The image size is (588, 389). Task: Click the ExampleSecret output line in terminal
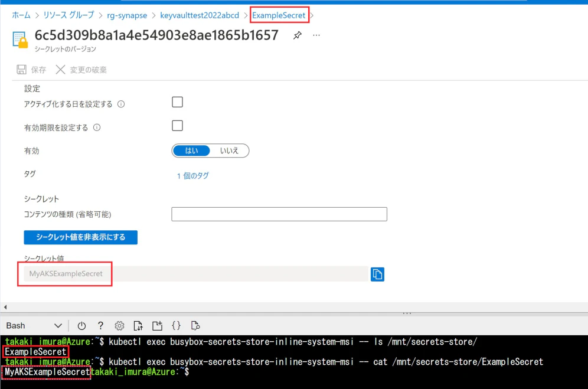[35, 352]
